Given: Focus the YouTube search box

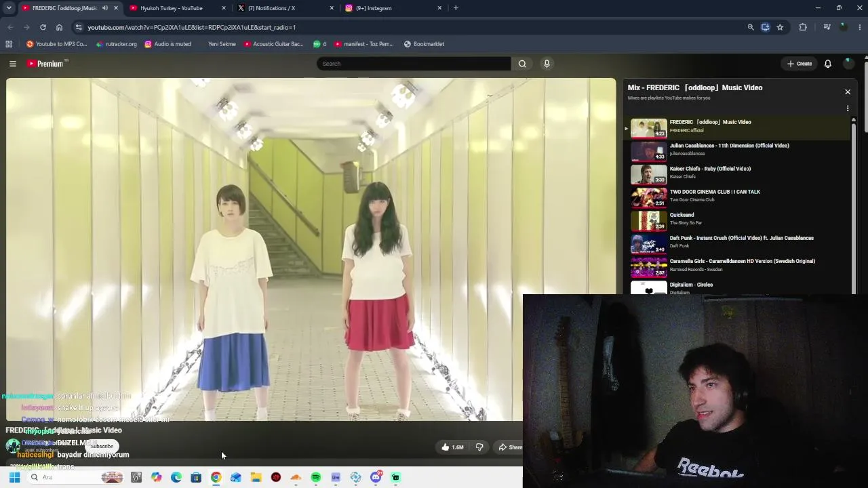Looking at the screenshot, I should click(414, 64).
